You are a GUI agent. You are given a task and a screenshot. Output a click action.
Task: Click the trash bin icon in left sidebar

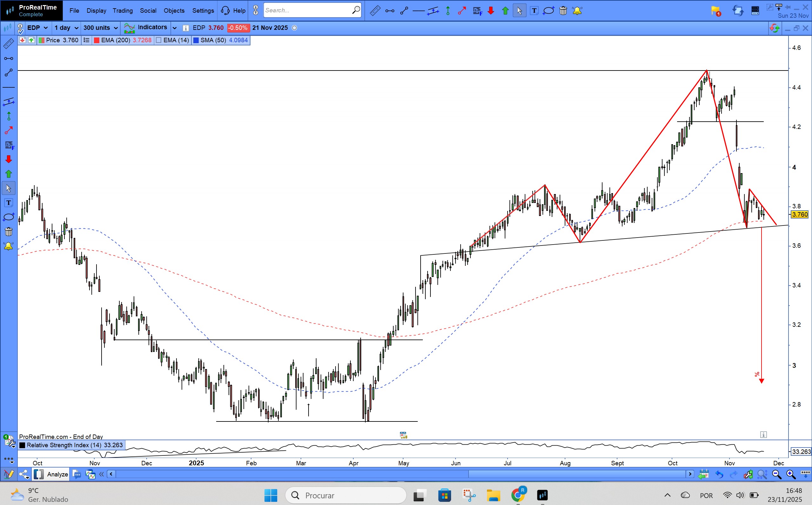(8, 232)
